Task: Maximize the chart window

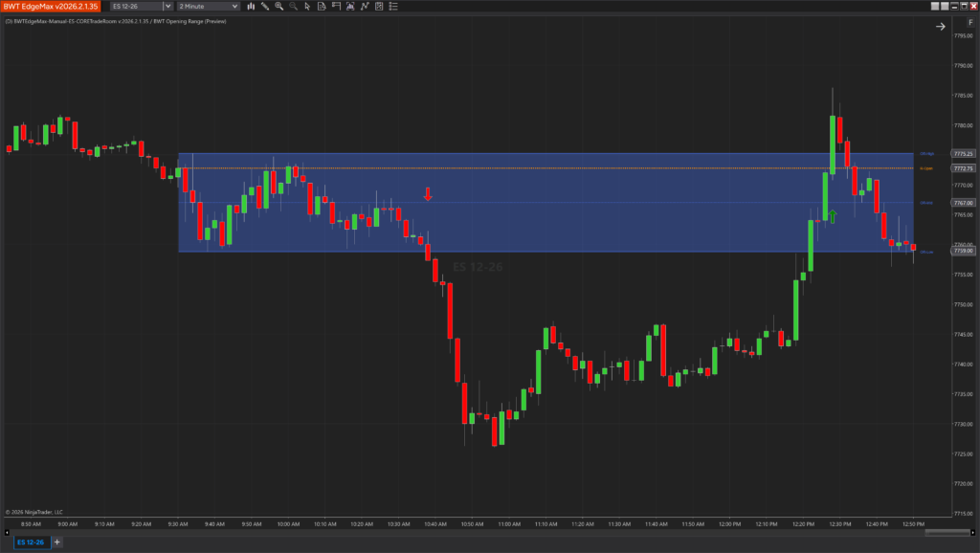Action: [x=964, y=7]
